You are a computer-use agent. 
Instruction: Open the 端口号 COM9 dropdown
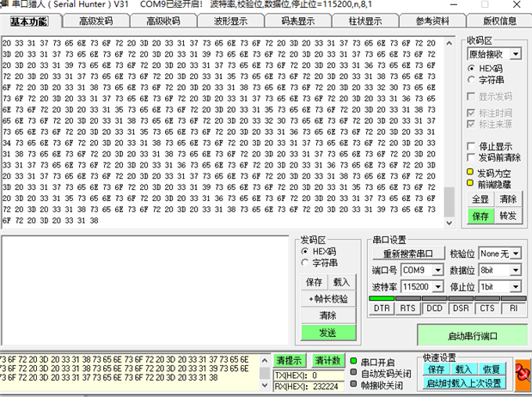click(438, 270)
